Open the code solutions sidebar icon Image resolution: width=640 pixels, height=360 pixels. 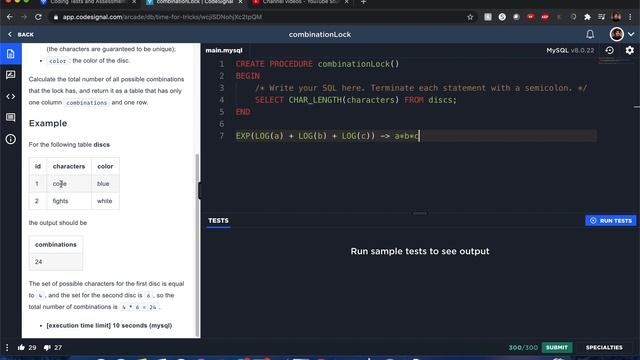click(11, 97)
